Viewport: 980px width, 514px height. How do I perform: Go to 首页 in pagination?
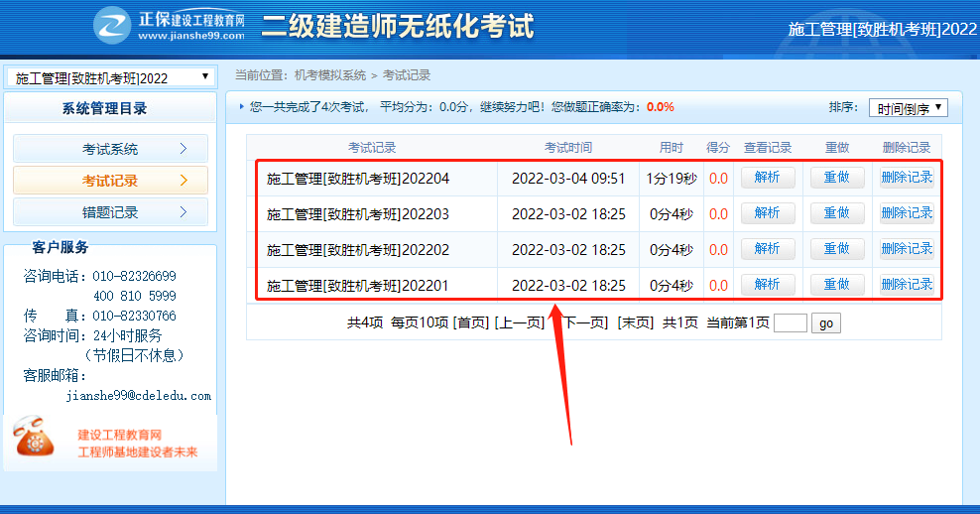(471, 322)
